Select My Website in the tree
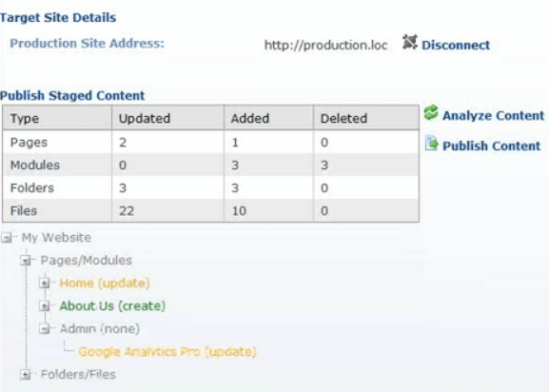This screenshot has width=549, height=392. [x=56, y=238]
